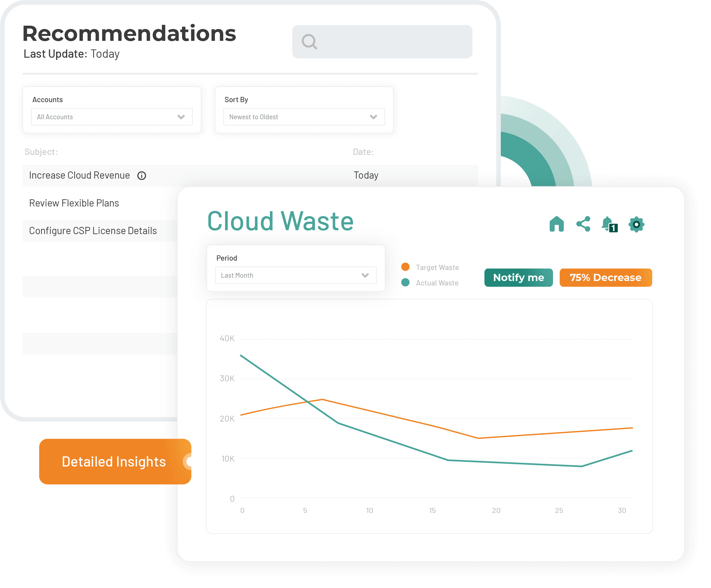
Task: Click the Notify me button
Action: [x=518, y=277]
